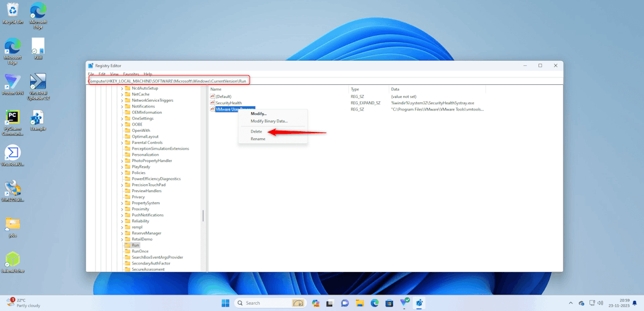The image size is (644, 311).
Task: Expand the PushNotifications key
Action: (x=122, y=215)
